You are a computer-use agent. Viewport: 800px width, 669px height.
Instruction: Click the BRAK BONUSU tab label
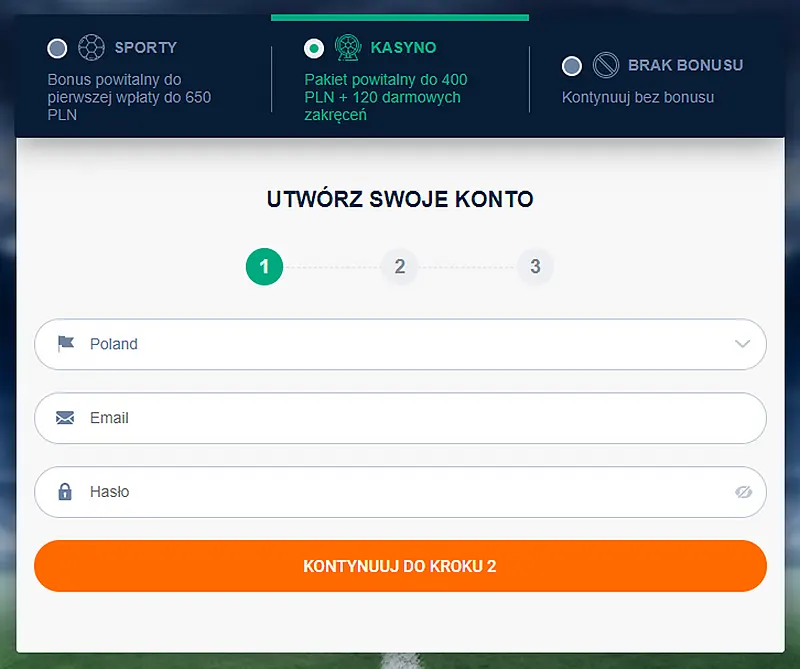pyautogui.click(x=685, y=65)
